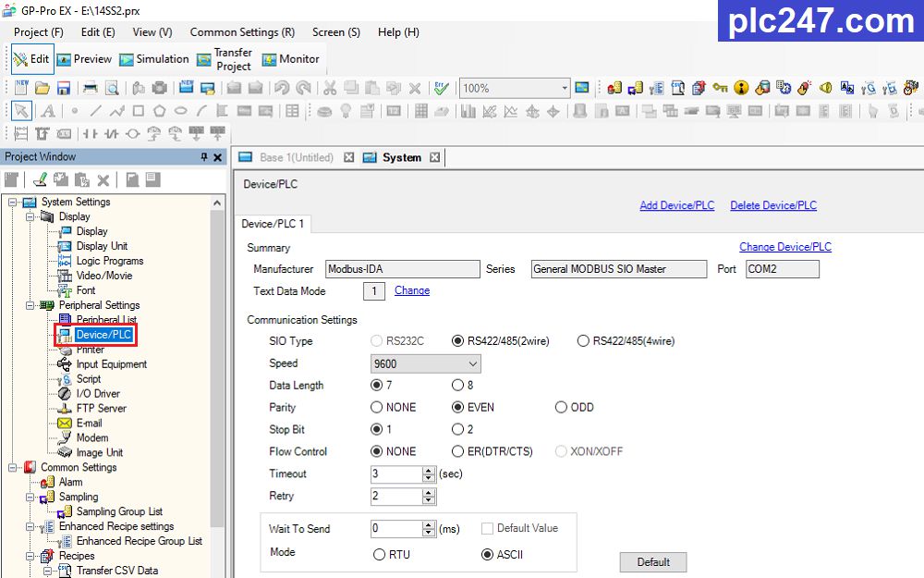Open the Screen (S) menu
Image resolution: width=924 pixels, height=578 pixels.
point(336,32)
